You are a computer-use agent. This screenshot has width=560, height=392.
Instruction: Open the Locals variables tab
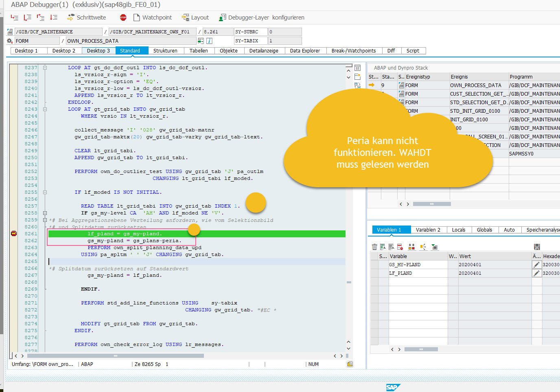pyautogui.click(x=458, y=230)
